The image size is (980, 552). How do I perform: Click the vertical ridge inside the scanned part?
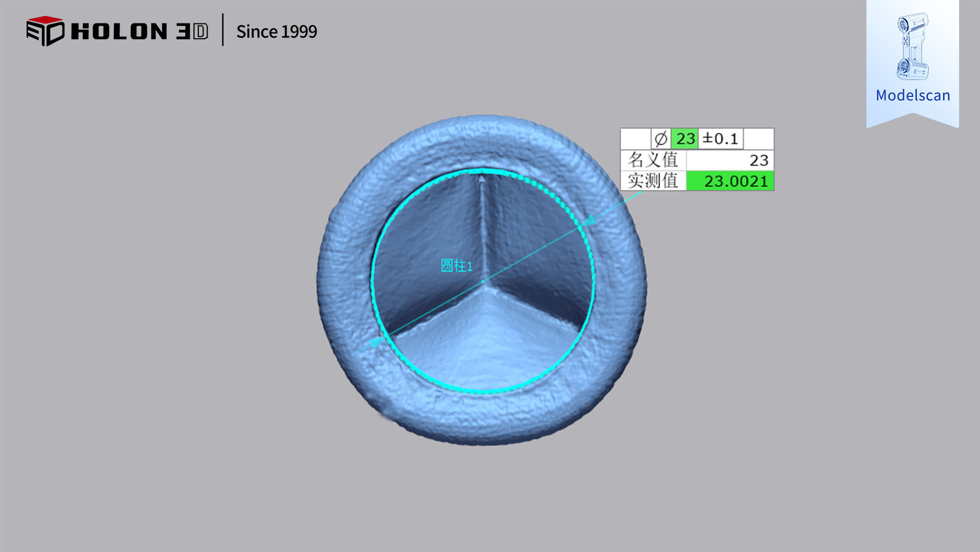[x=482, y=229]
